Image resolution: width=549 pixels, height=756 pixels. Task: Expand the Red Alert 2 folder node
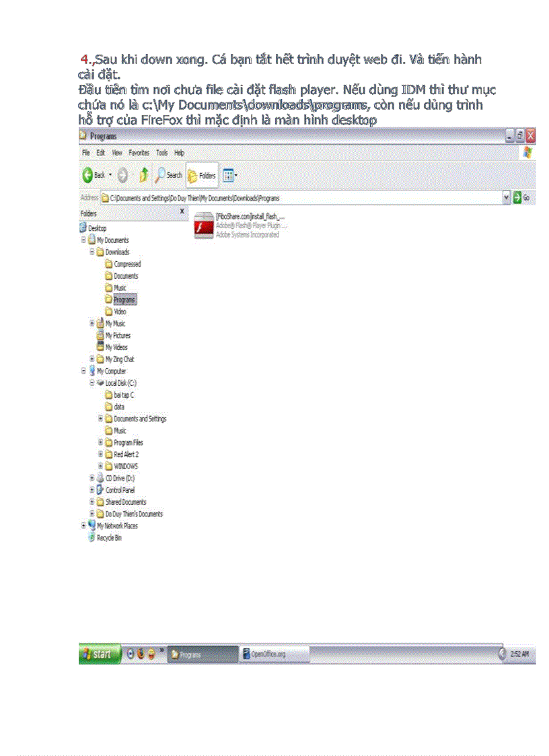click(100, 454)
